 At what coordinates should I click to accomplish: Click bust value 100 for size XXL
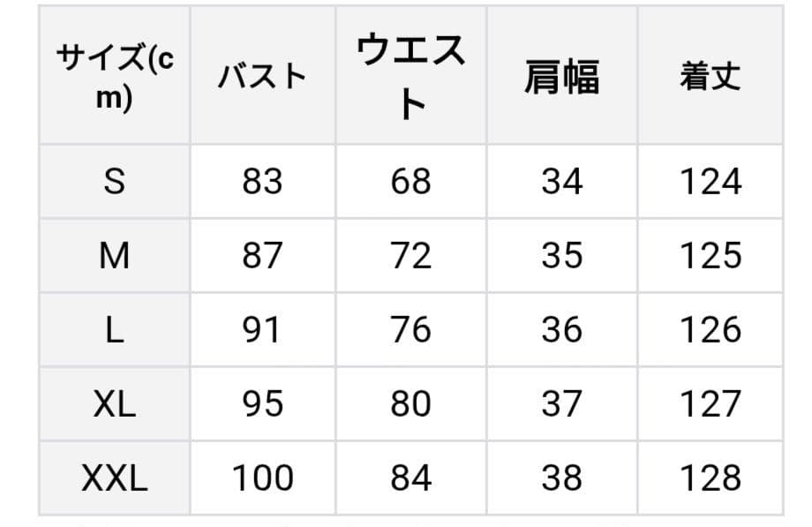click(262, 478)
